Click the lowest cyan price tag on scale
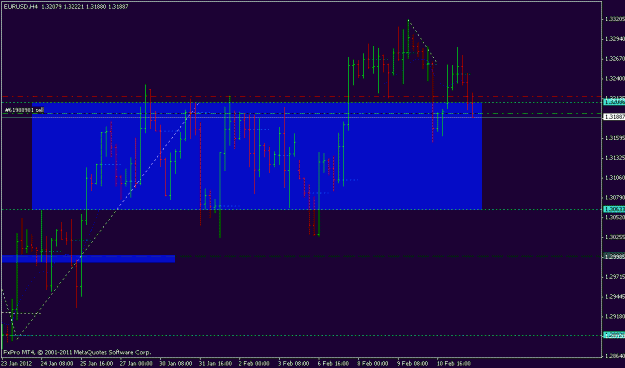The image size is (625, 368). 614,335
